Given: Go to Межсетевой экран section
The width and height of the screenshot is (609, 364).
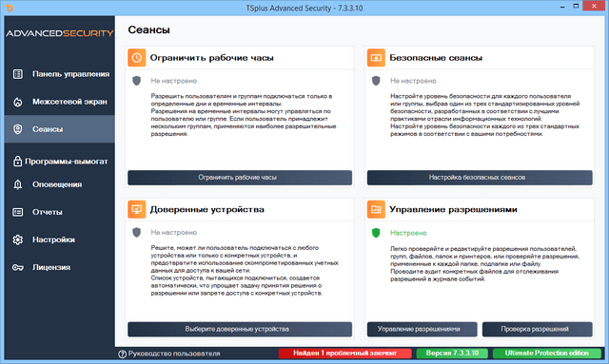Looking at the screenshot, I should tap(59, 102).
